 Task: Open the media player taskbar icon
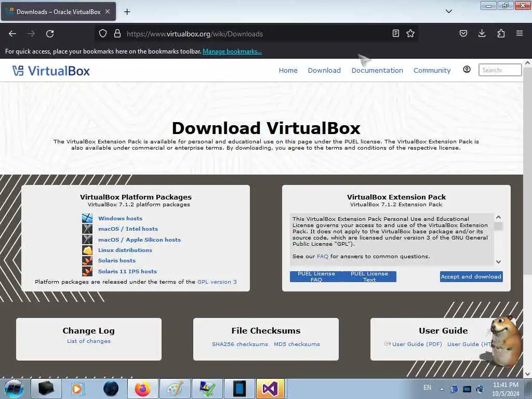(77, 389)
